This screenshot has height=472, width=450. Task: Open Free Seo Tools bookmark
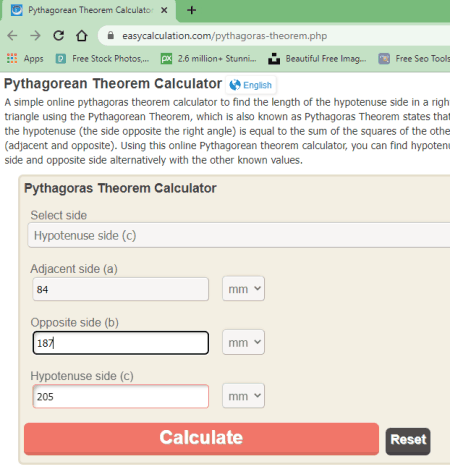[414, 59]
